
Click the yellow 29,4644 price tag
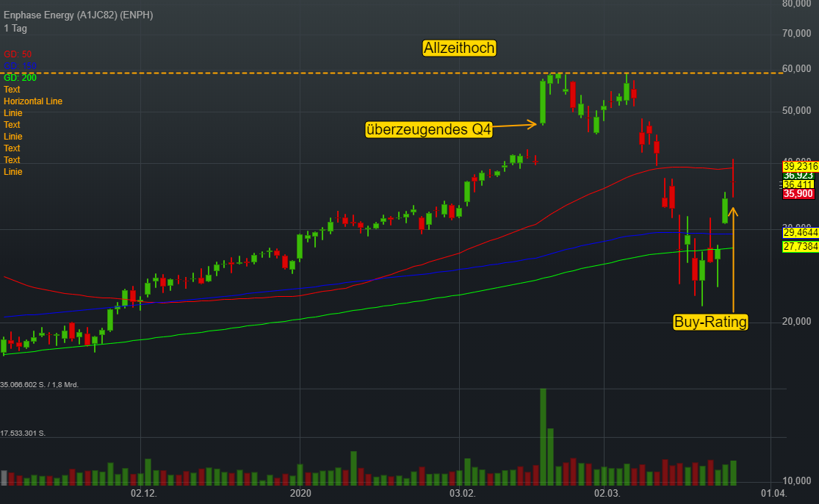click(800, 233)
